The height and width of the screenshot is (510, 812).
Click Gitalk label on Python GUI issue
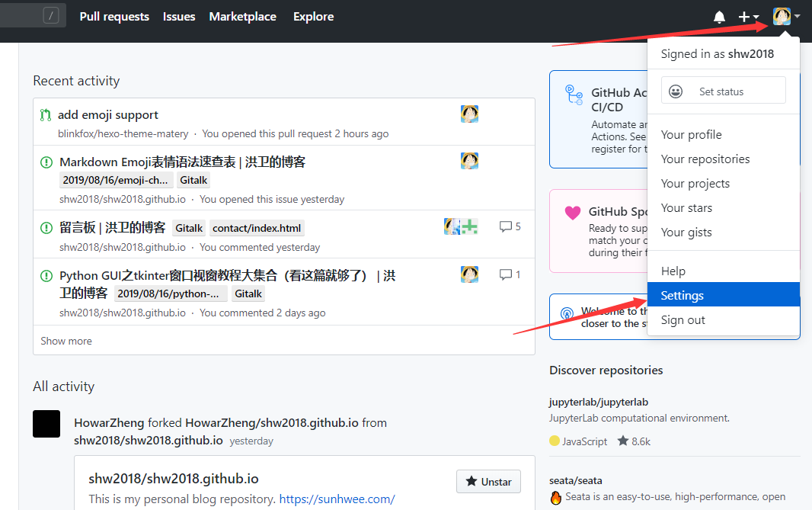(x=248, y=293)
